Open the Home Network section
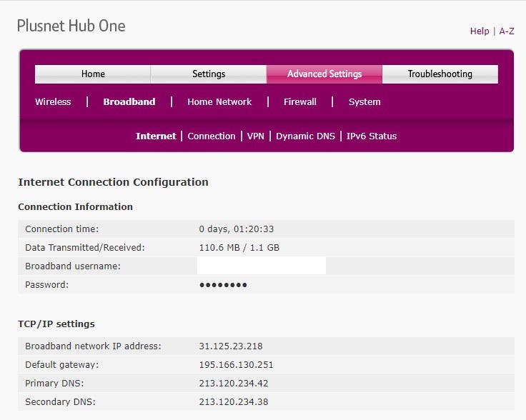 point(219,102)
